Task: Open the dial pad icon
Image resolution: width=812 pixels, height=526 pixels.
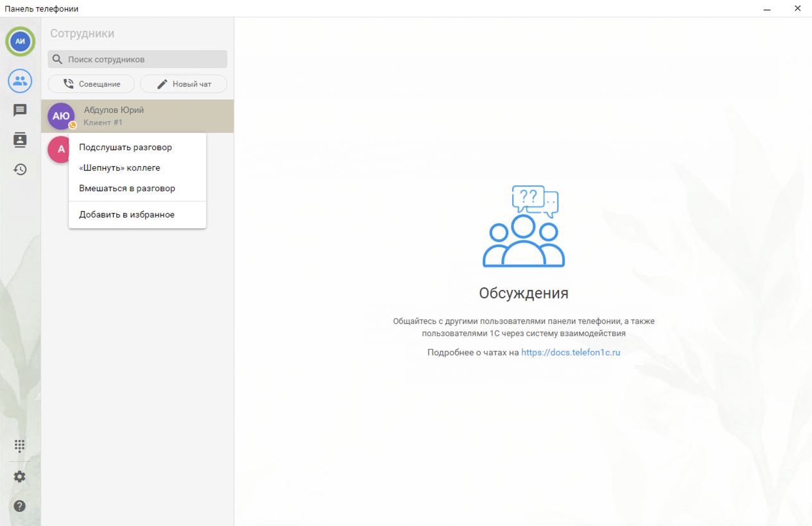Action: [x=20, y=445]
